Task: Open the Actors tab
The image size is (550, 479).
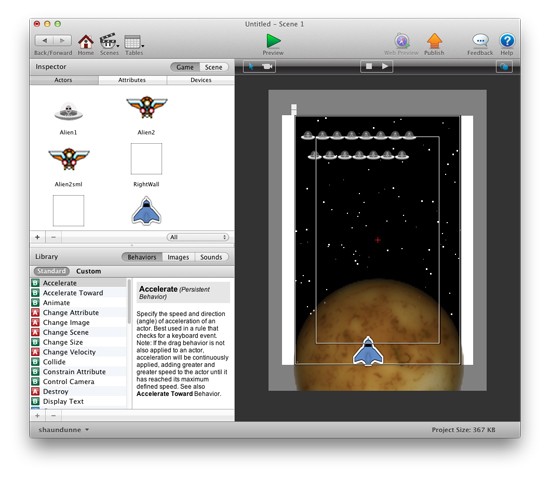Action: point(63,80)
